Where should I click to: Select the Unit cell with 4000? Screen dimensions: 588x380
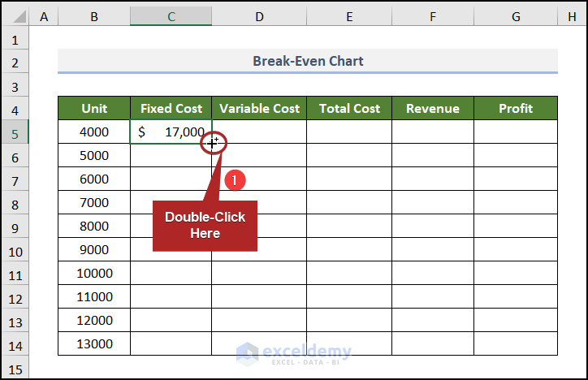point(94,132)
